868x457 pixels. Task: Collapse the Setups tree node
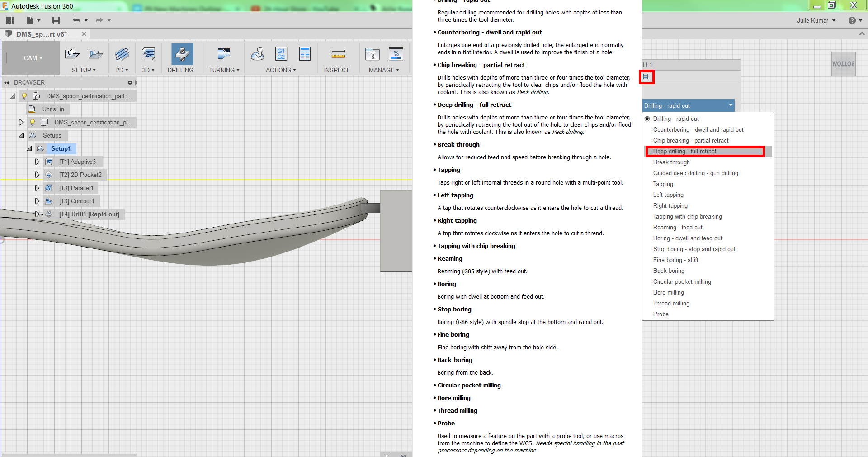pyautogui.click(x=21, y=136)
